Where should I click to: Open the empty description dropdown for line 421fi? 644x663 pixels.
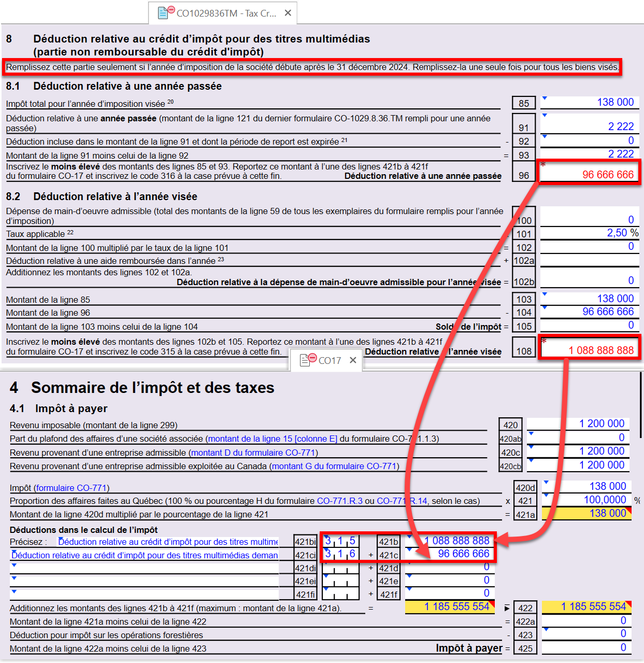click(x=145, y=594)
